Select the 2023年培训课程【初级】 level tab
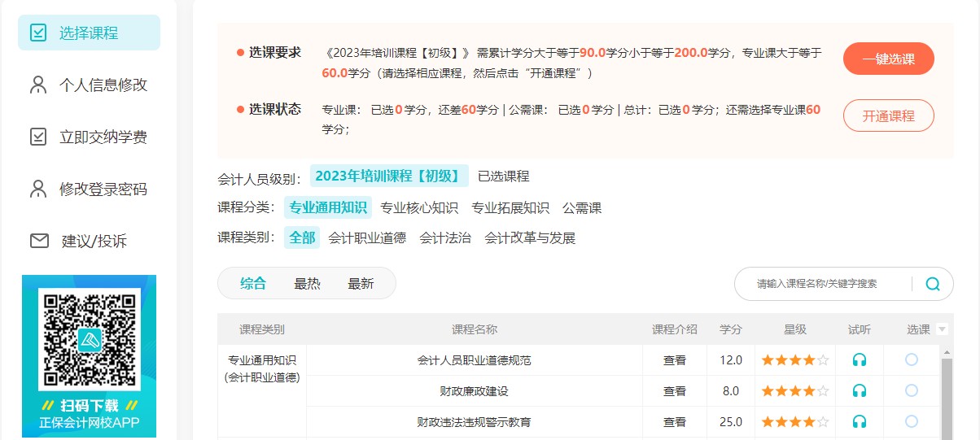The height and width of the screenshot is (440, 980). 389,176
